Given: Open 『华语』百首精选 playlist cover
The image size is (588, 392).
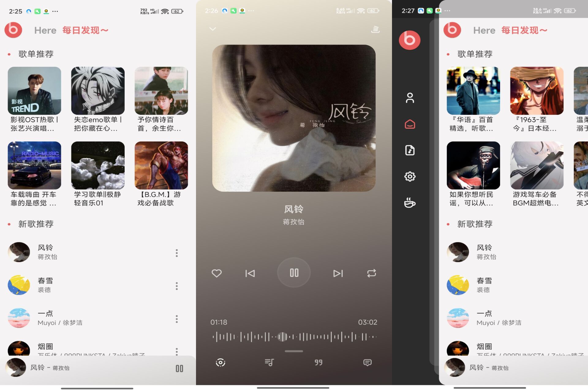Looking at the screenshot, I should (473, 91).
